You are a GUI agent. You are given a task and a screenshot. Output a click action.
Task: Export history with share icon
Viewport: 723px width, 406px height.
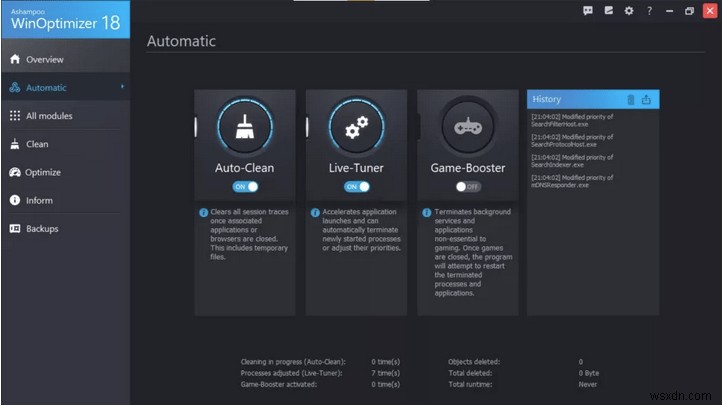click(646, 100)
